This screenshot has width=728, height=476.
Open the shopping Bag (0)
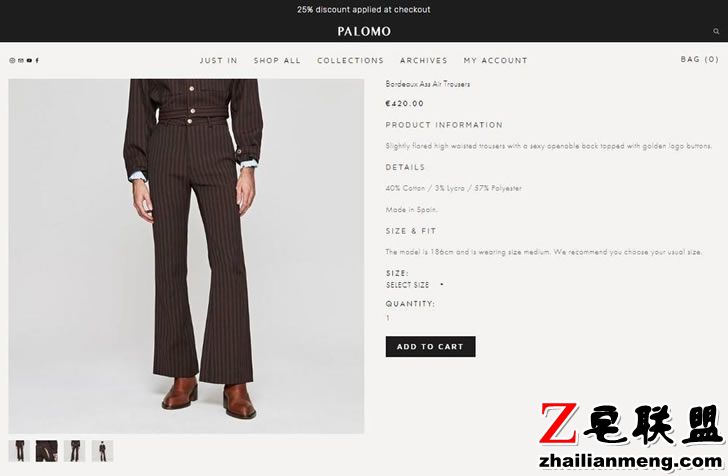coord(699,59)
